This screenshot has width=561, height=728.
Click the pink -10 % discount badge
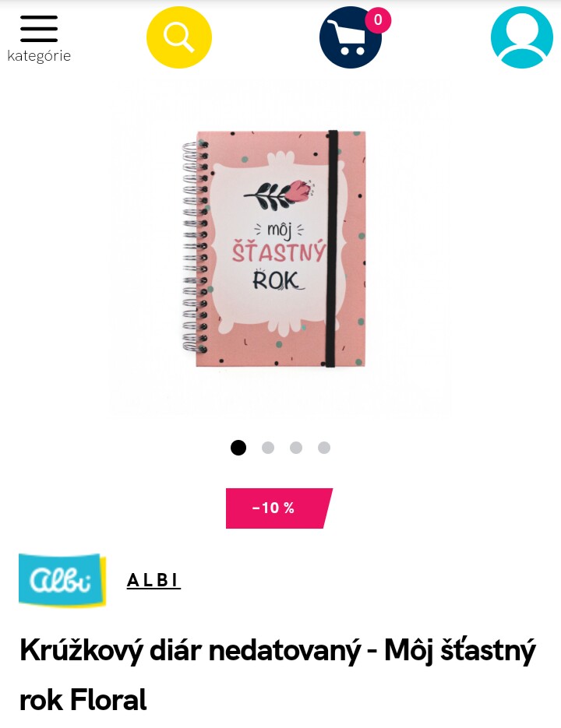tap(279, 508)
